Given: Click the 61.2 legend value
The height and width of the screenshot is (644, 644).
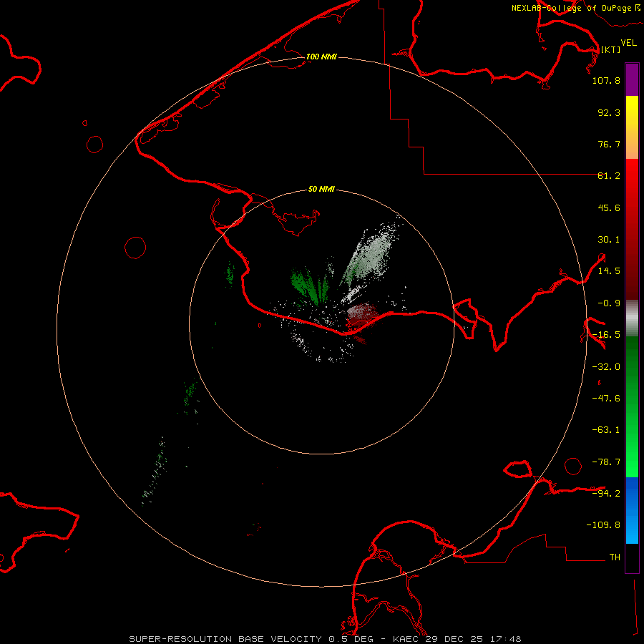Looking at the screenshot, I should (x=609, y=176).
